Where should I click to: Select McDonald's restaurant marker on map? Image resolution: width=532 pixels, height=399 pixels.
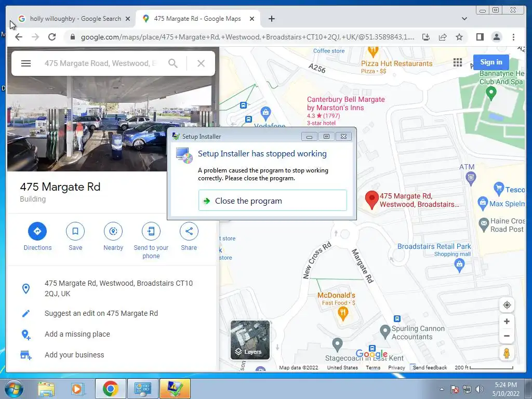coord(343,314)
